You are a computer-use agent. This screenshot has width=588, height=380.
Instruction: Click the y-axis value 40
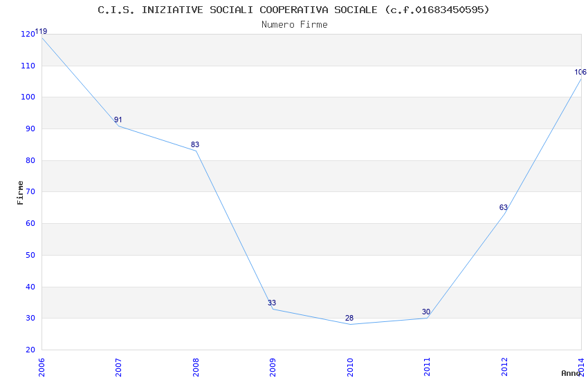pos(30,287)
